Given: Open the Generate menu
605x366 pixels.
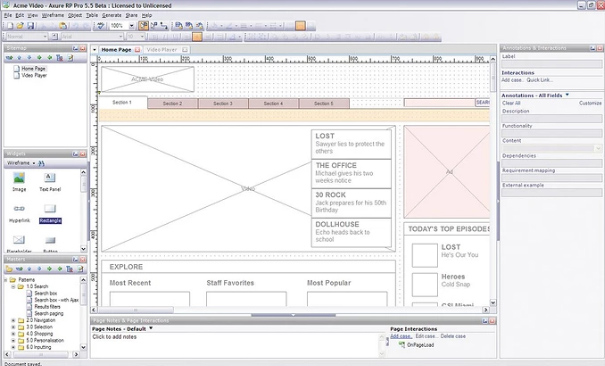Looking at the screenshot, I should tap(112, 15).
